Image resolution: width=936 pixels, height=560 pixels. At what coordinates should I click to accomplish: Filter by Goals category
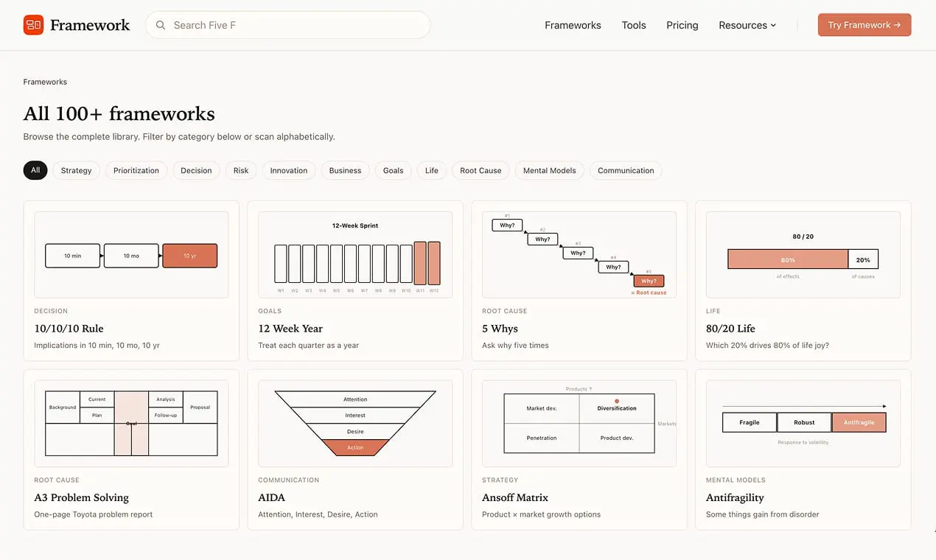coord(394,170)
